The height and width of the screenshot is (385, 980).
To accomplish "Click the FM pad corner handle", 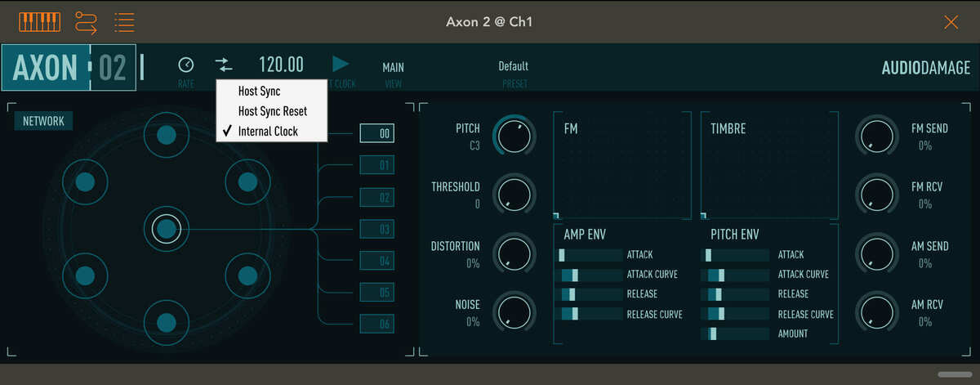I will click(558, 216).
